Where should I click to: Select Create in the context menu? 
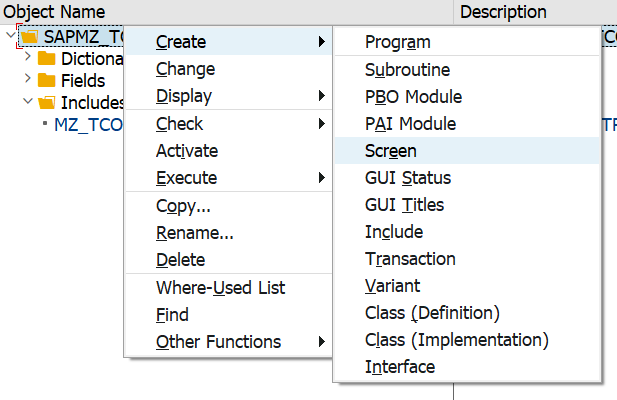point(229,41)
